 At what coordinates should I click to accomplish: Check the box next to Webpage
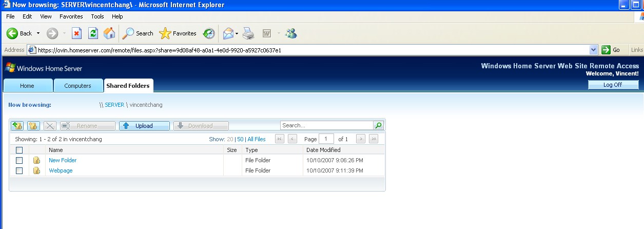[19, 170]
